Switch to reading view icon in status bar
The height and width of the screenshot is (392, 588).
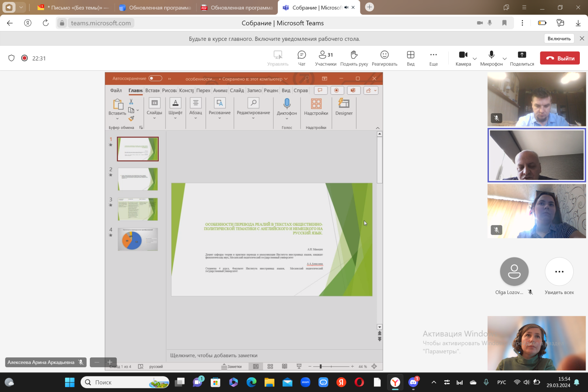pyautogui.click(x=285, y=367)
